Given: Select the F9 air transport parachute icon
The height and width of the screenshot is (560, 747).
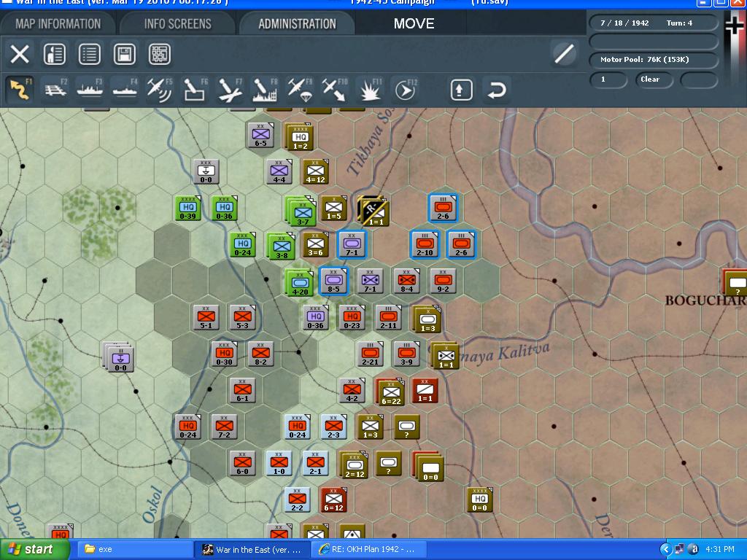Looking at the screenshot, I should point(300,90).
